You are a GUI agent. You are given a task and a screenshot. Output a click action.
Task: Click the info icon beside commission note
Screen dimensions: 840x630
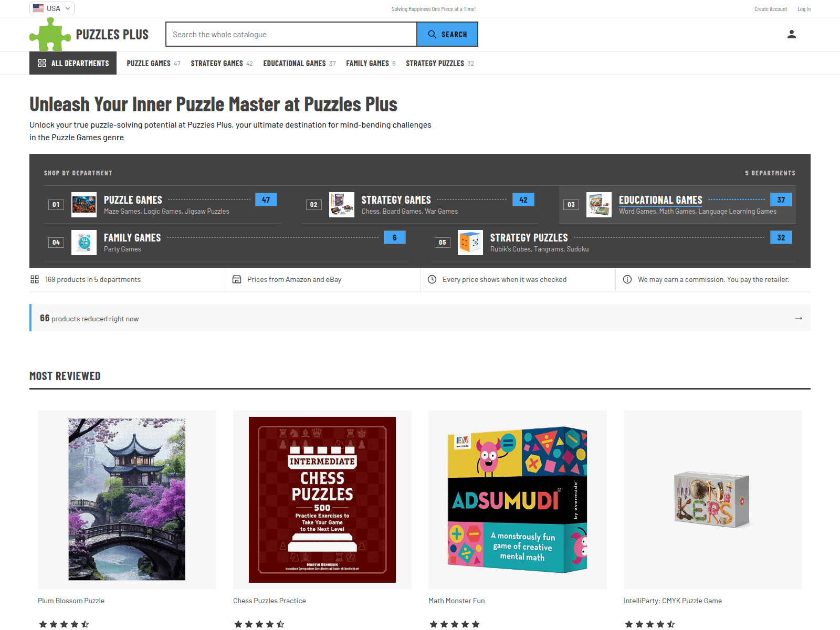click(x=627, y=279)
